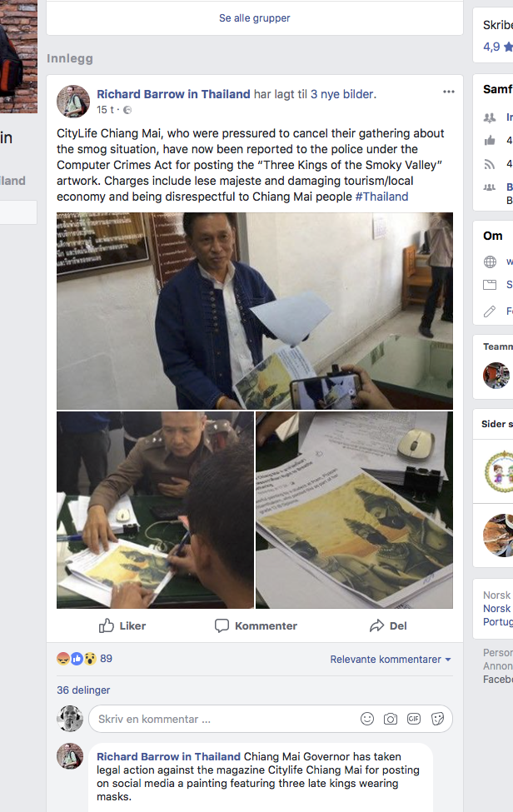Open the sticker picker in the comment box
The image size is (513, 812).
[437, 719]
